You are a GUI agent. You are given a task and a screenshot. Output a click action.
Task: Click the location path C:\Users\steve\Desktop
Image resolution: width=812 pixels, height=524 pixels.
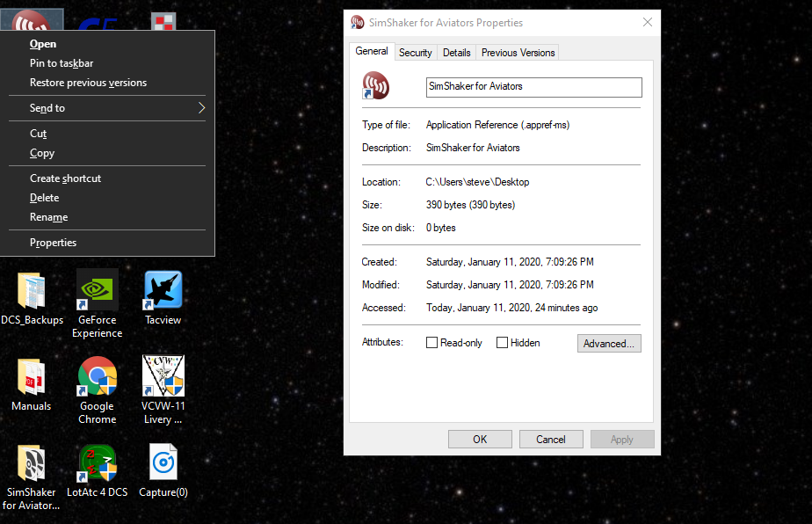(477, 182)
